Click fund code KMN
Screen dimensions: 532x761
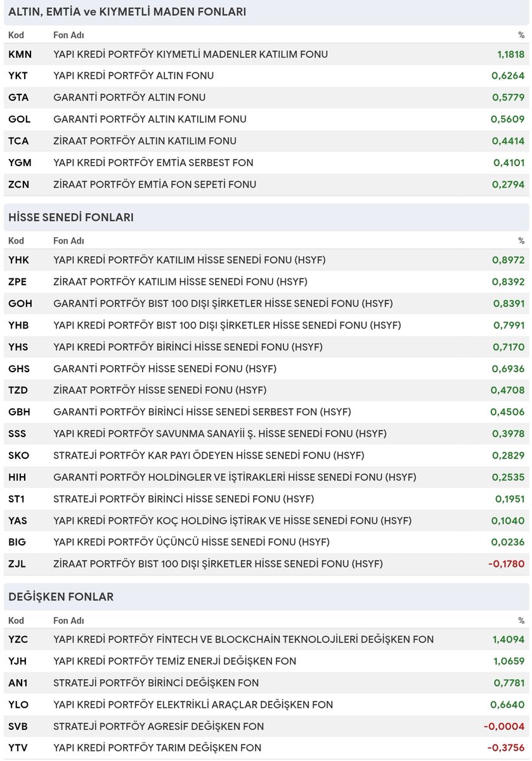pyautogui.click(x=20, y=55)
